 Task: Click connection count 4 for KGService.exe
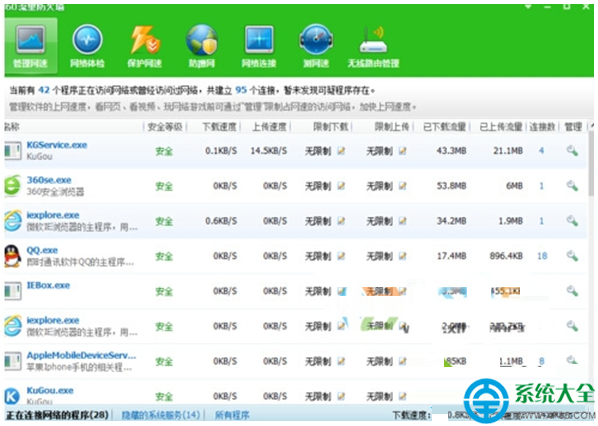point(541,151)
